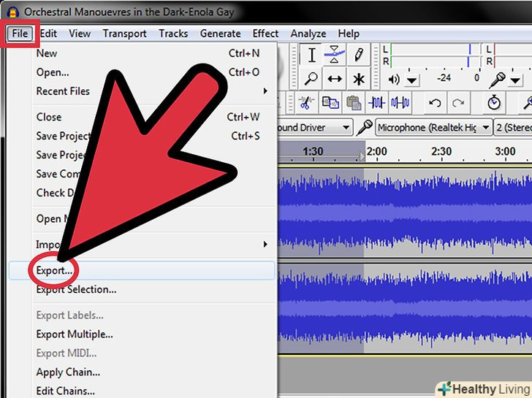This screenshot has width=532, height=398.
Task: Click the Redo arrow icon
Action: pos(458,102)
